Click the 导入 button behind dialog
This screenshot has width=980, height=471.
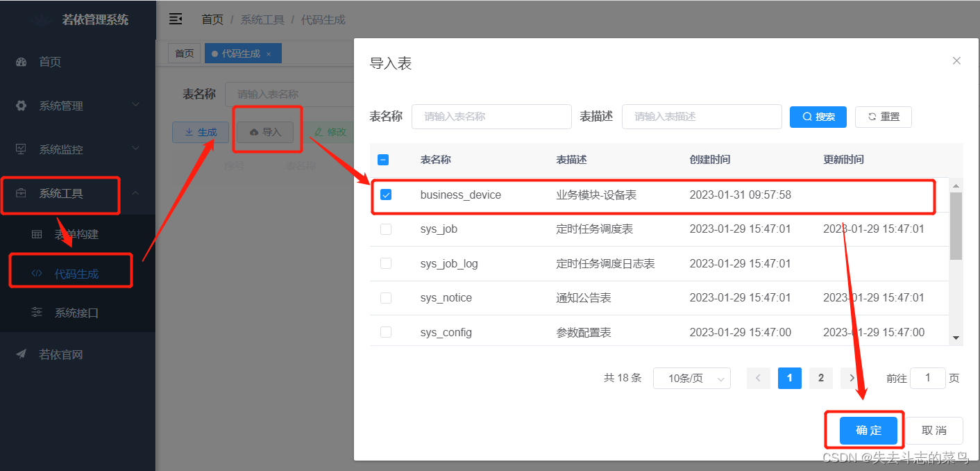coord(265,132)
